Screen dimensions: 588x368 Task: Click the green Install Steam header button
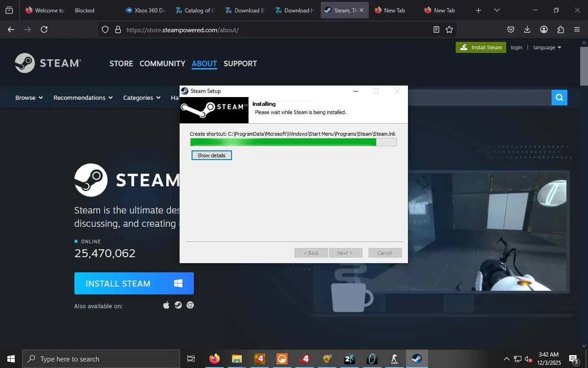tap(481, 47)
